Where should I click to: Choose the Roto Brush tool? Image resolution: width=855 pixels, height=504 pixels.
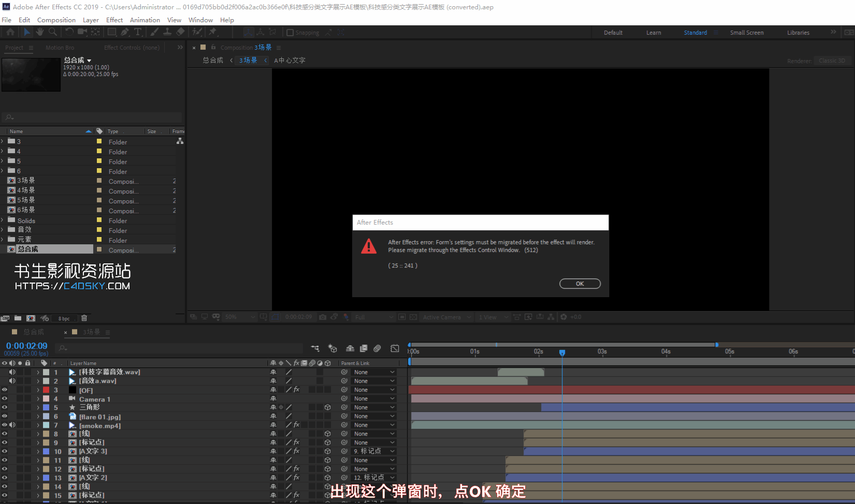click(197, 32)
